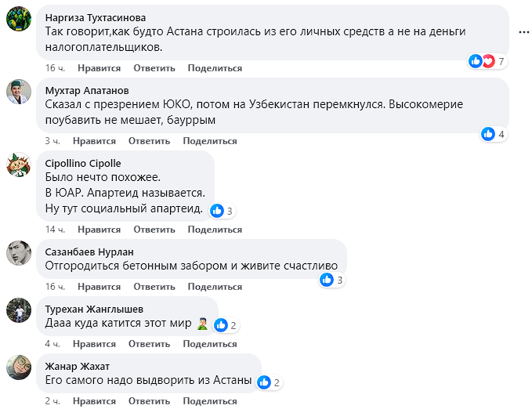Open Жанар Жахат profile name link
Viewport: 532px width, 409px height.
(78, 366)
